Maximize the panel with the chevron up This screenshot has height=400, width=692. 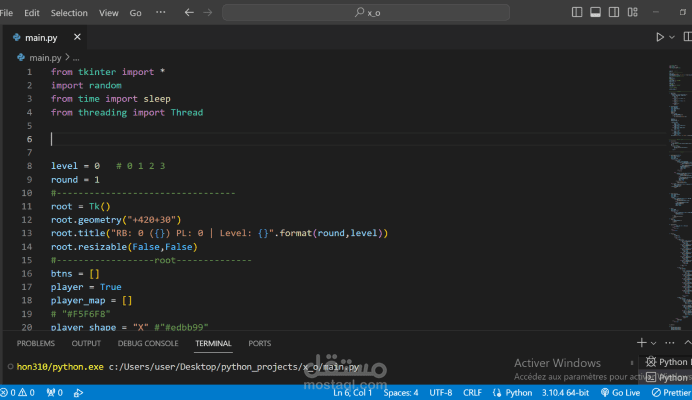pyautogui.click(x=688, y=343)
